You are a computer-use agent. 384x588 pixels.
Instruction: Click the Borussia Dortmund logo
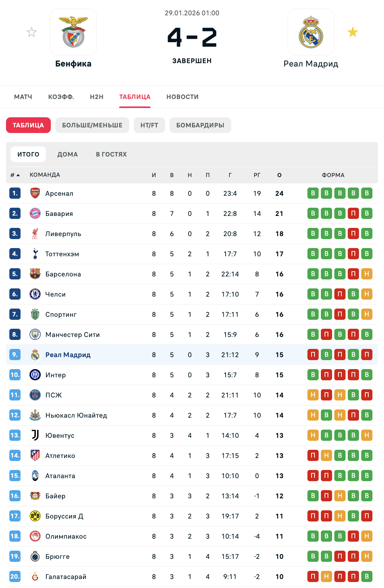pos(35,516)
